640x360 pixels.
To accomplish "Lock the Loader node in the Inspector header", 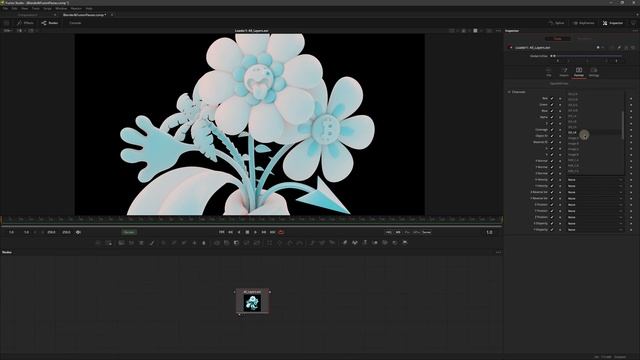I will pos(626,48).
